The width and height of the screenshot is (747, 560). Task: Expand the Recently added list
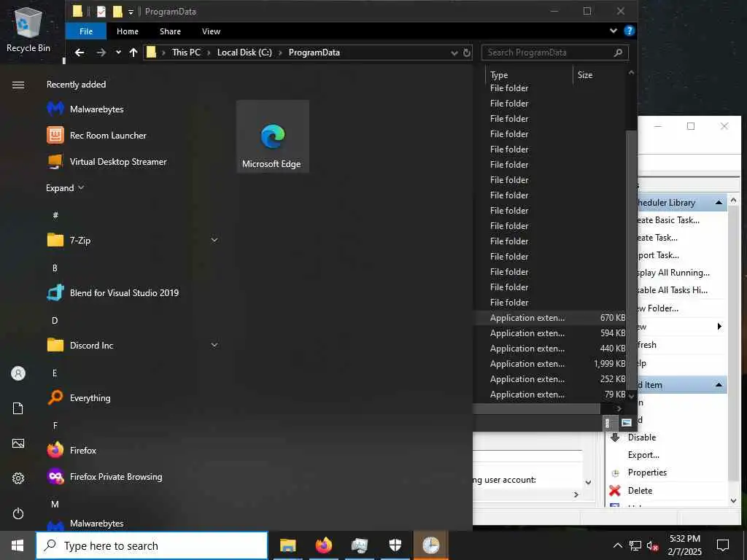click(65, 187)
